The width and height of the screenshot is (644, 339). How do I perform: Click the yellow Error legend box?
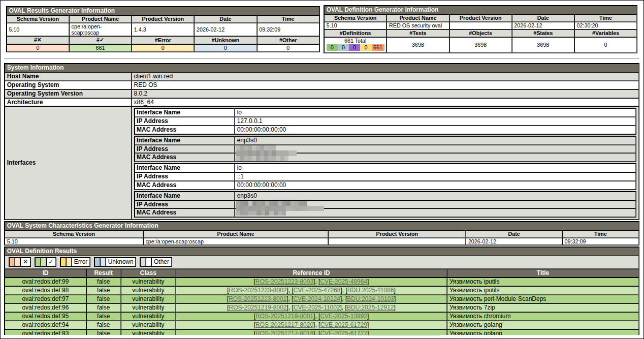75,262
